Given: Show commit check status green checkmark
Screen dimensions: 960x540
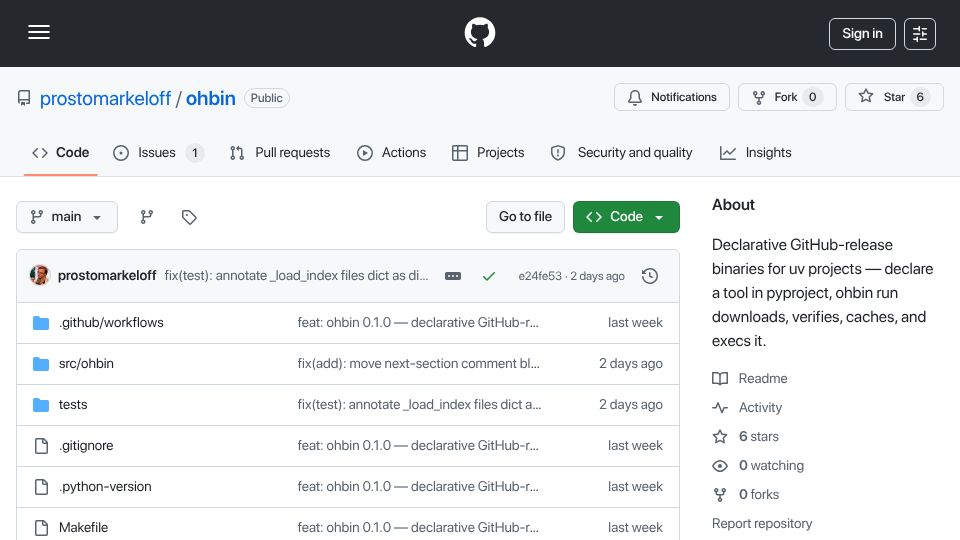Looking at the screenshot, I should click(x=489, y=276).
